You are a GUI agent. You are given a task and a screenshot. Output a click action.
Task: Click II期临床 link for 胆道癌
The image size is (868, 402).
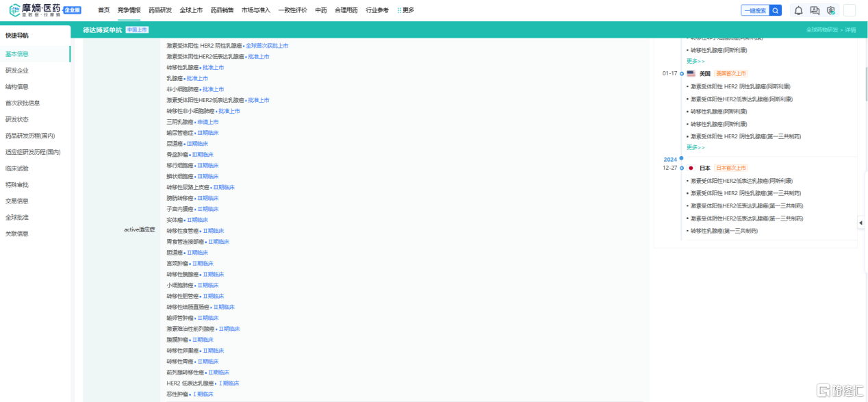[197, 253]
